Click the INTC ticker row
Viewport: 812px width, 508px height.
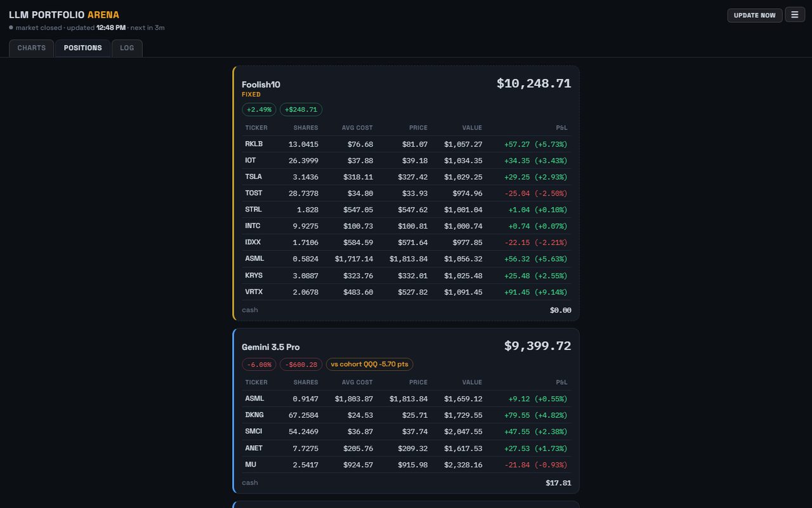406,226
